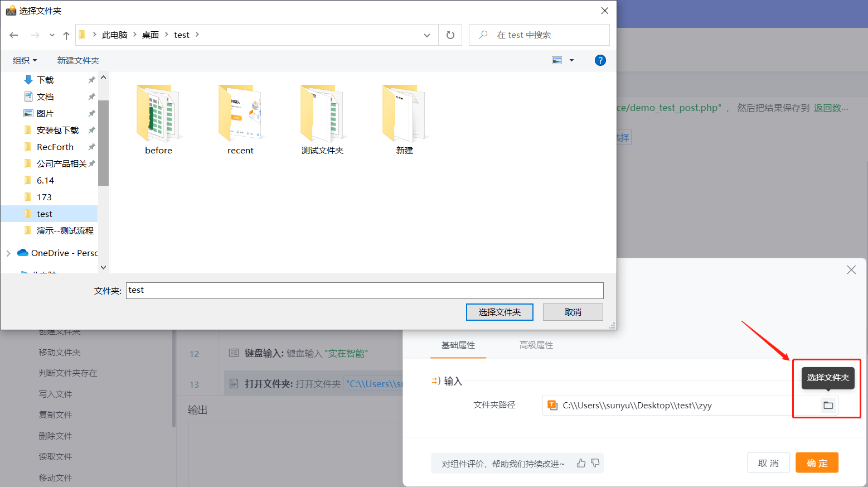Click the 选择文件夹 button in dialog
The image size is (868, 487).
[499, 312]
